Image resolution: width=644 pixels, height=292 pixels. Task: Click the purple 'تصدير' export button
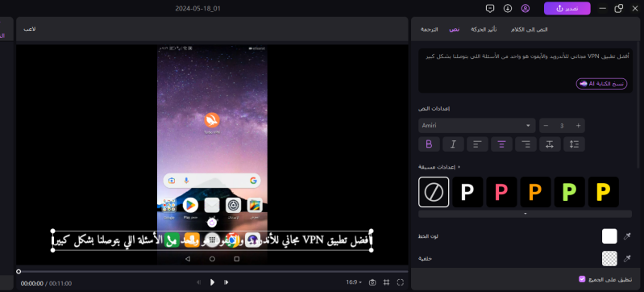[567, 8]
